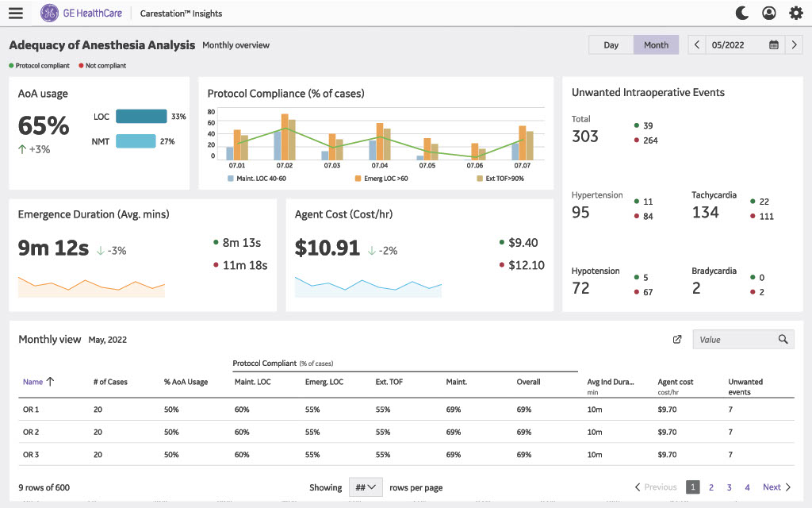Open the rows per page dropdown
Viewport: 812px width, 508px height.
click(x=366, y=487)
